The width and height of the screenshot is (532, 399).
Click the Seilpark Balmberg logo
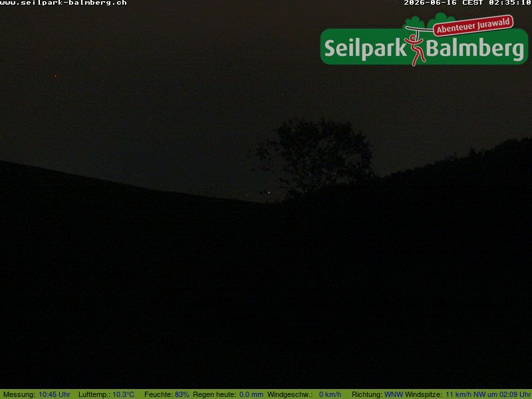click(424, 39)
